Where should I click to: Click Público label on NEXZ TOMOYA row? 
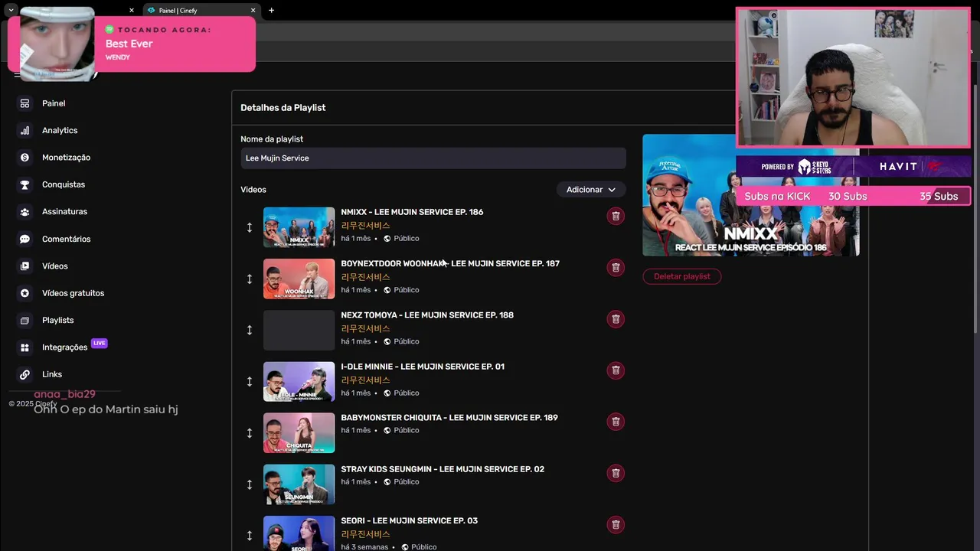point(407,341)
